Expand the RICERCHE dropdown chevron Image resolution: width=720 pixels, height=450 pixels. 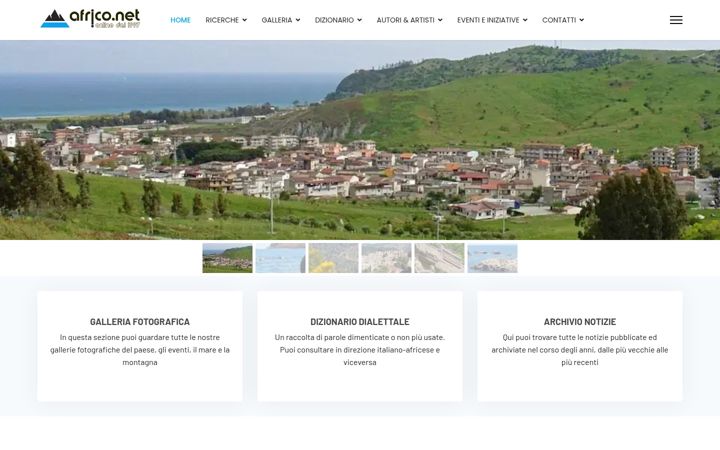[244, 20]
